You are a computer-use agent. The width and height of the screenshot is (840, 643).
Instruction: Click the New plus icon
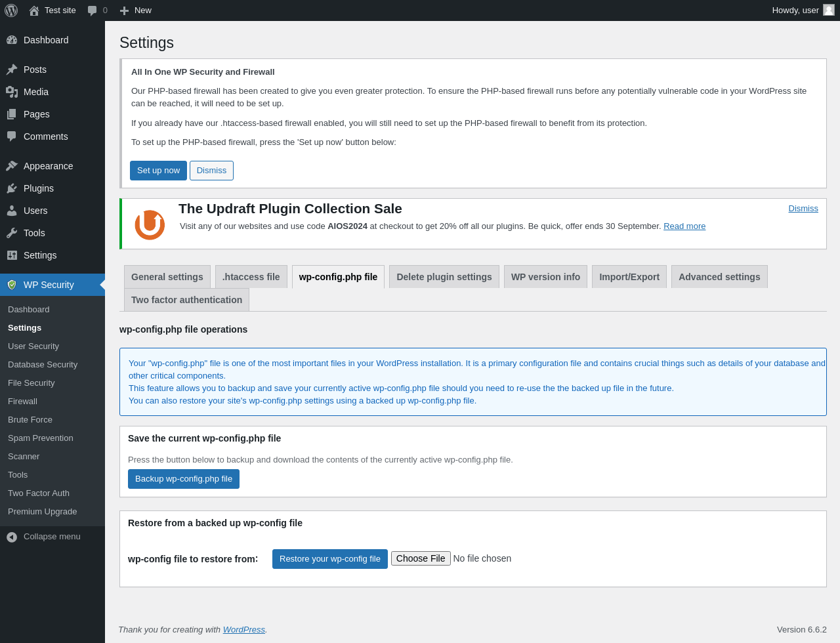click(124, 10)
